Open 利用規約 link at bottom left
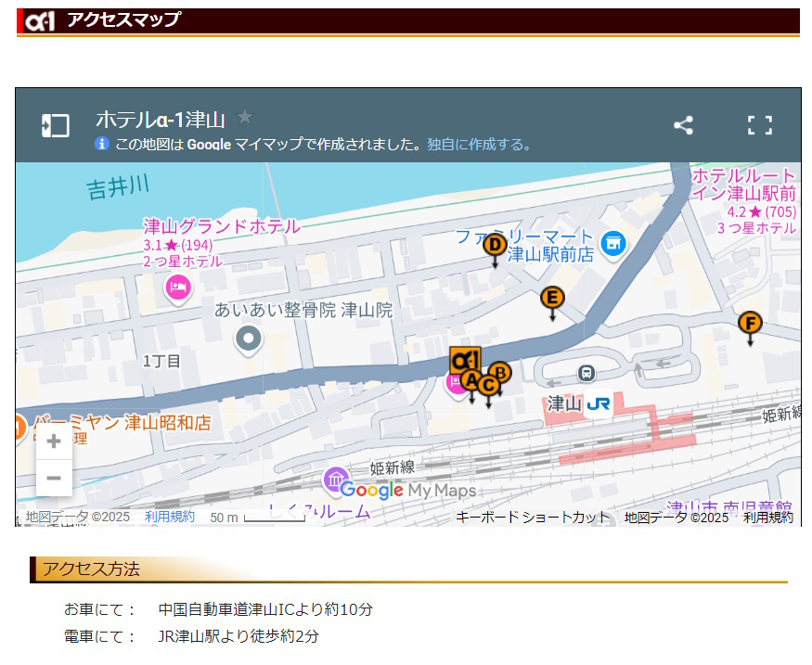 pos(169,517)
